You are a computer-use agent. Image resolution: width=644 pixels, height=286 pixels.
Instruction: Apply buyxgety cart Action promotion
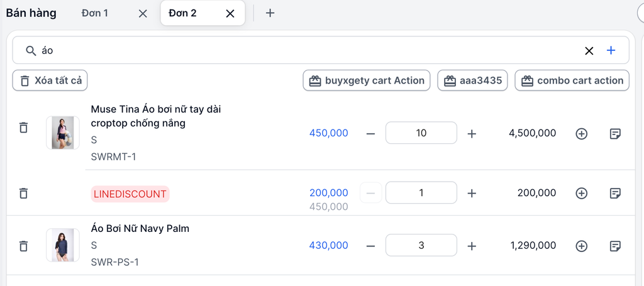point(367,80)
